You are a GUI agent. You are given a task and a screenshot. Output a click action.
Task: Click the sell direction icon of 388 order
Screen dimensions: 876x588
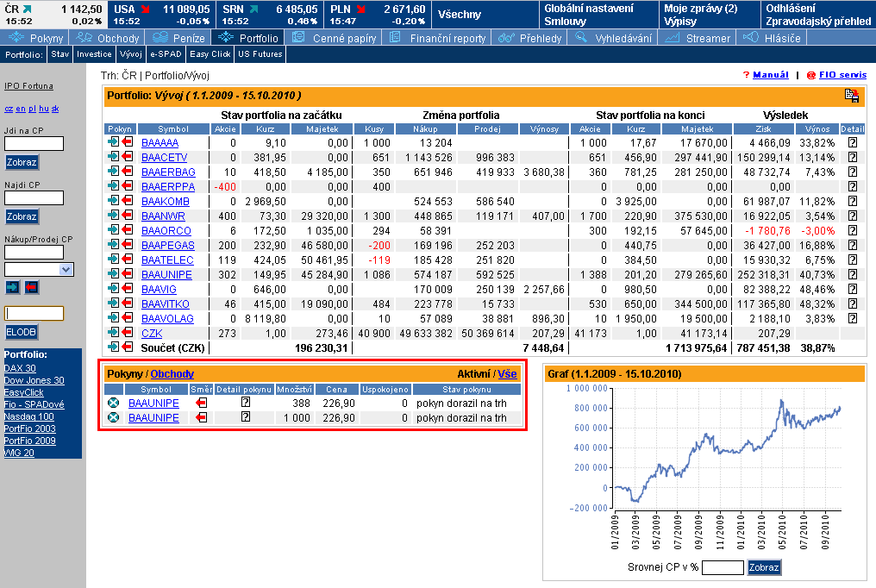pyautogui.click(x=201, y=403)
